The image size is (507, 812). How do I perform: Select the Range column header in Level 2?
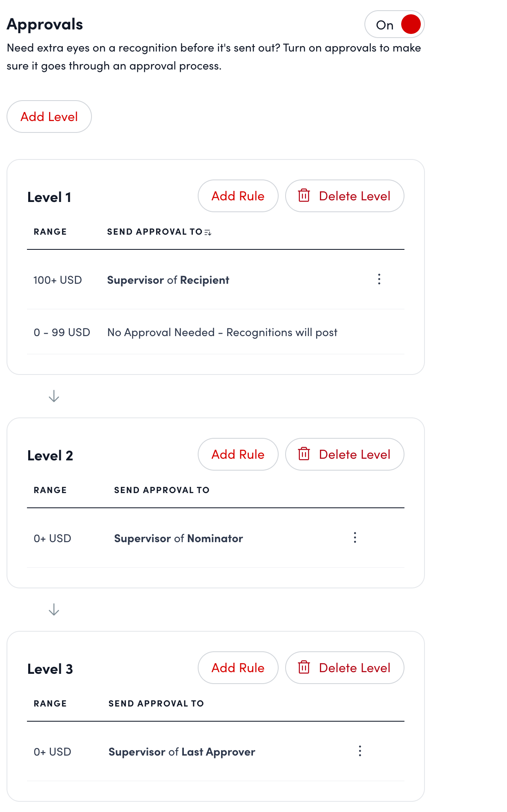tap(50, 490)
